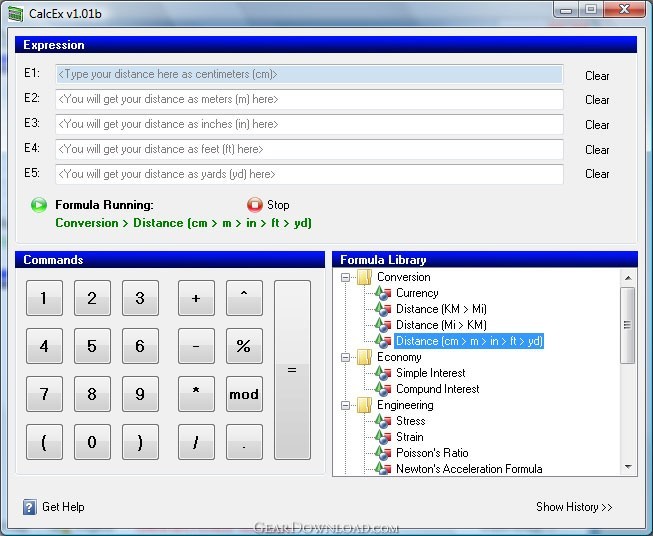Clear the E2 expression

[x=597, y=100]
